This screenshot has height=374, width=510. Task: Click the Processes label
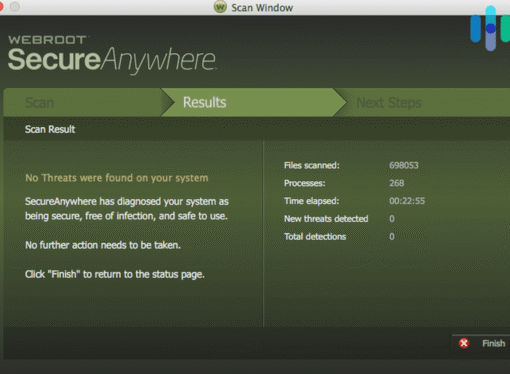click(304, 183)
